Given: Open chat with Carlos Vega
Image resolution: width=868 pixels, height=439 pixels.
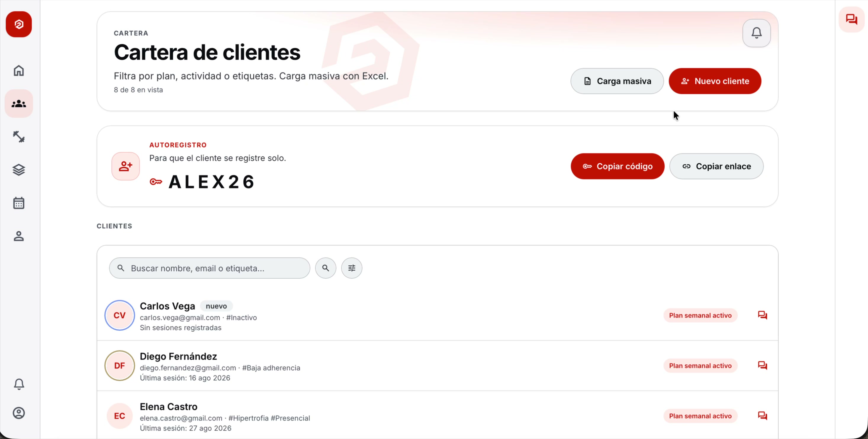Looking at the screenshot, I should pos(763,315).
